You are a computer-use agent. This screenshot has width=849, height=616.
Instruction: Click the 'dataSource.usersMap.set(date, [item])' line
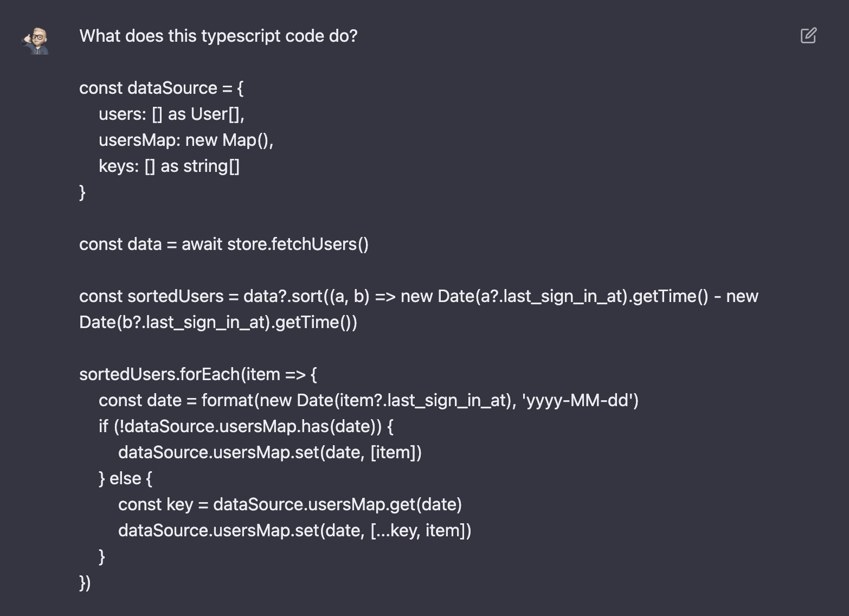pyautogui.click(x=270, y=452)
